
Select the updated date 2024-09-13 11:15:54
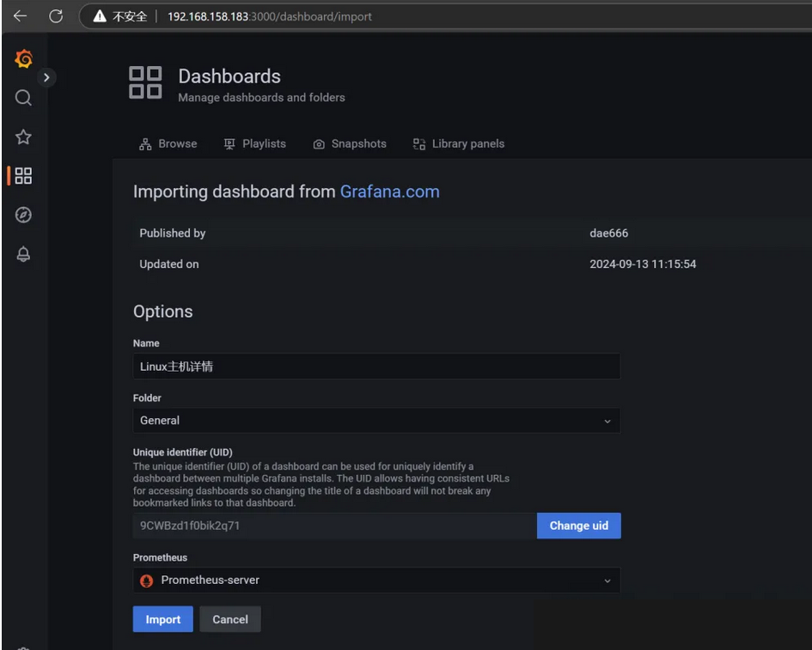643,264
